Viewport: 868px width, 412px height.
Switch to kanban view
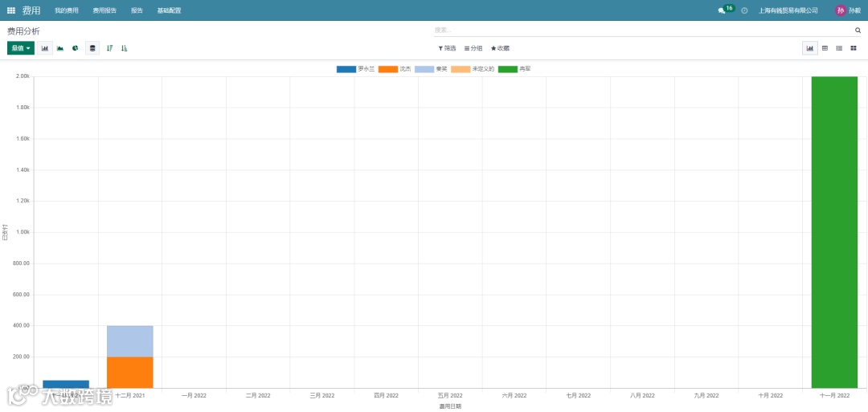point(854,48)
